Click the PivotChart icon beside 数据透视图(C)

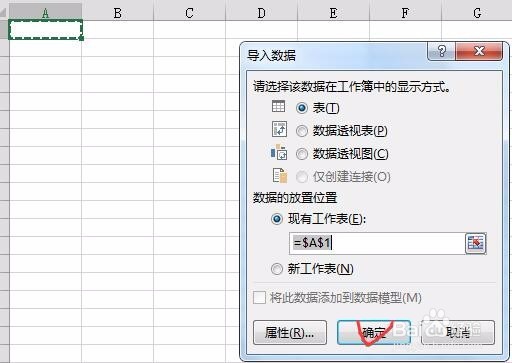pos(279,153)
